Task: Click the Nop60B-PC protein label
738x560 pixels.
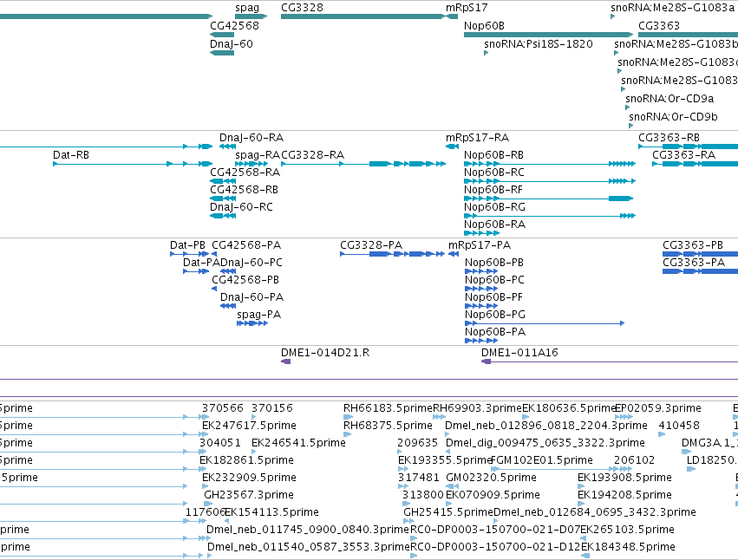Action: [x=494, y=280]
